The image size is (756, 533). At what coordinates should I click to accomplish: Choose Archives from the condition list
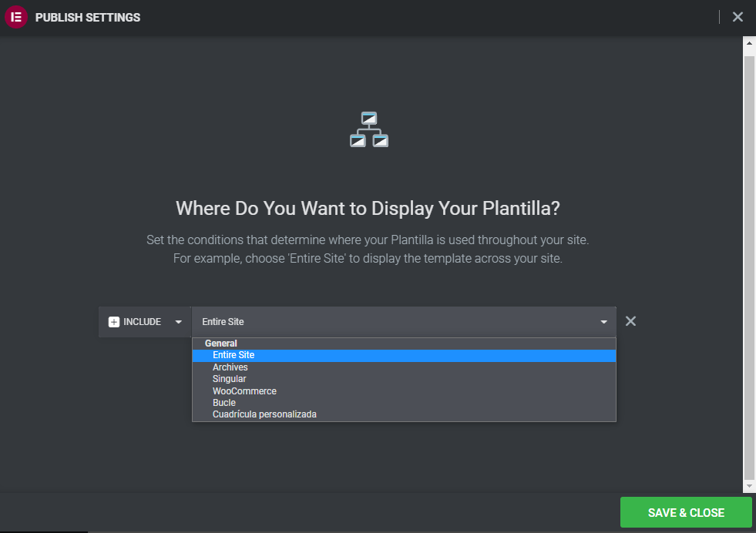tap(404, 367)
